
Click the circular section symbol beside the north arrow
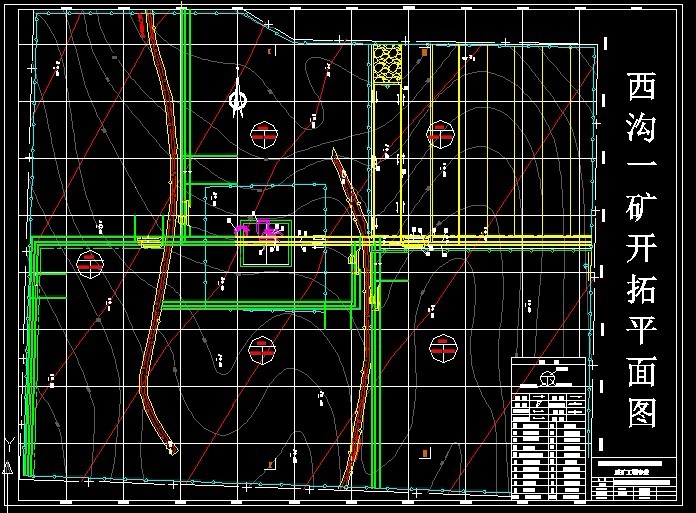(x=264, y=135)
